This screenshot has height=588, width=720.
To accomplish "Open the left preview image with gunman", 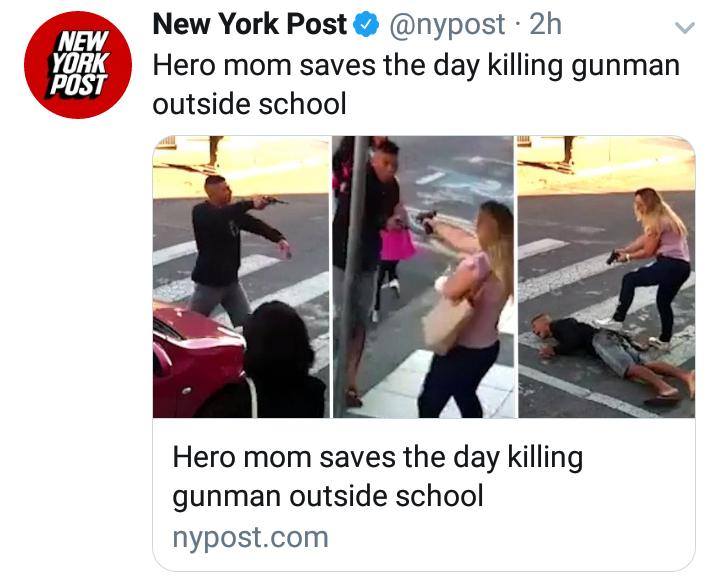I will pos(242,277).
